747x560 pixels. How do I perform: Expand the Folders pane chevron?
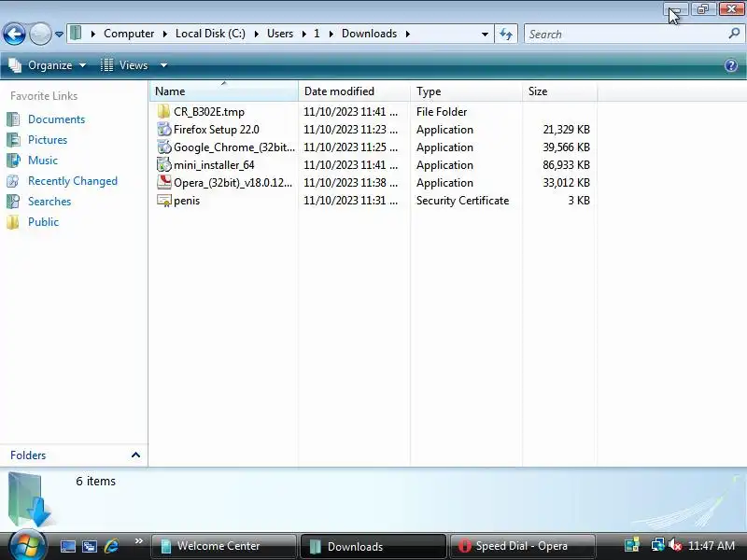tap(135, 455)
